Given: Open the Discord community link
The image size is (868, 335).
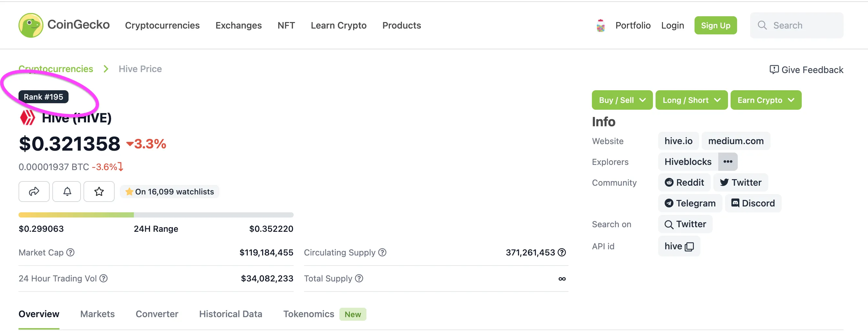Looking at the screenshot, I should 753,203.
